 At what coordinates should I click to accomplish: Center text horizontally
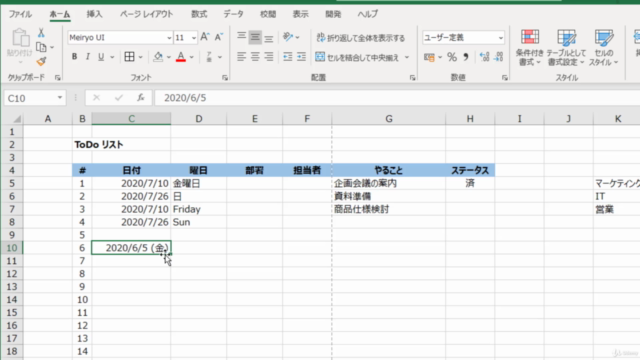coord(255,57)
